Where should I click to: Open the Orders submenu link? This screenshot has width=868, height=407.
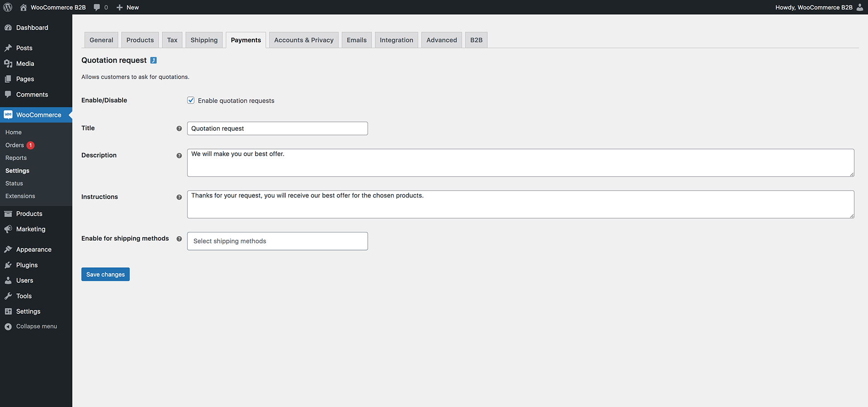[14, 145]
